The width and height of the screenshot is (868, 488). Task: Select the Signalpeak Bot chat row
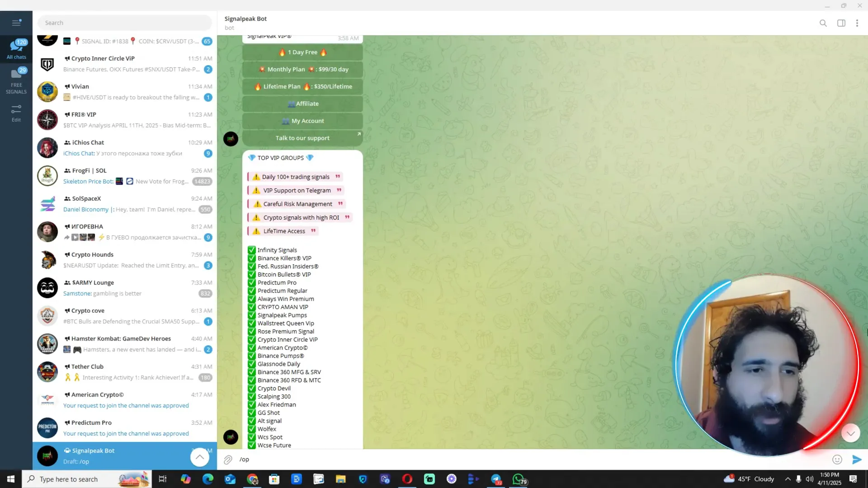point(125,456)
